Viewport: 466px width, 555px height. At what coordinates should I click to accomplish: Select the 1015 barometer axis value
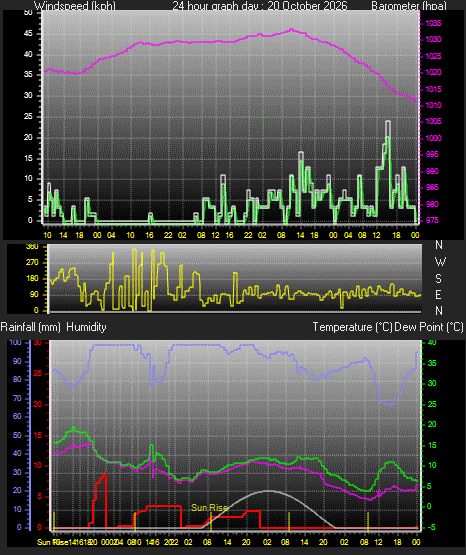coord(433,89)
